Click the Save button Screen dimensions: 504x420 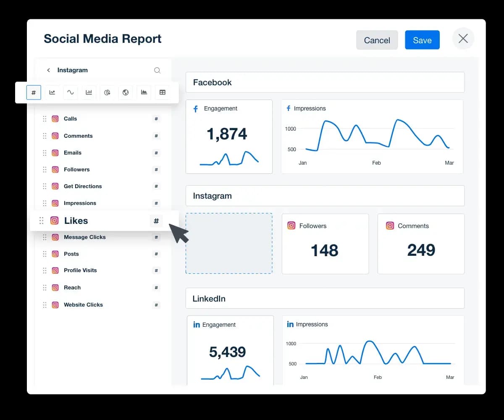[x=422, y=40]
